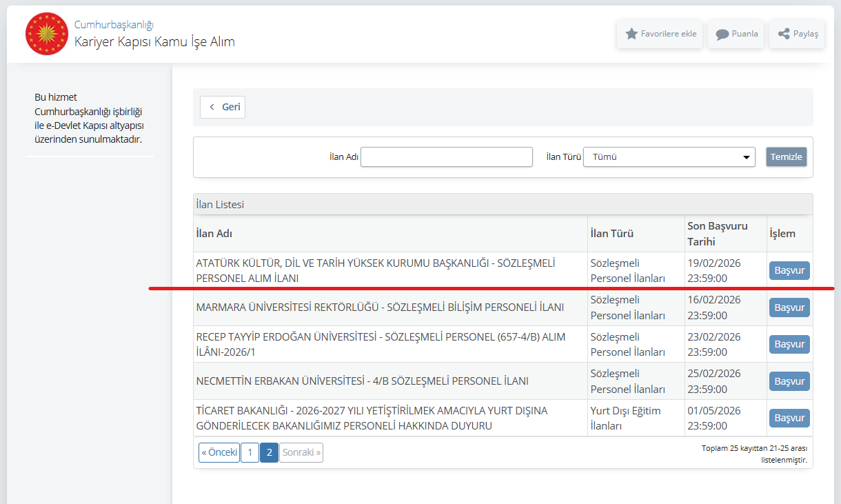The image size is (841, 504).
Task: Click the İlan Adı column header
Action: point(214,234)
